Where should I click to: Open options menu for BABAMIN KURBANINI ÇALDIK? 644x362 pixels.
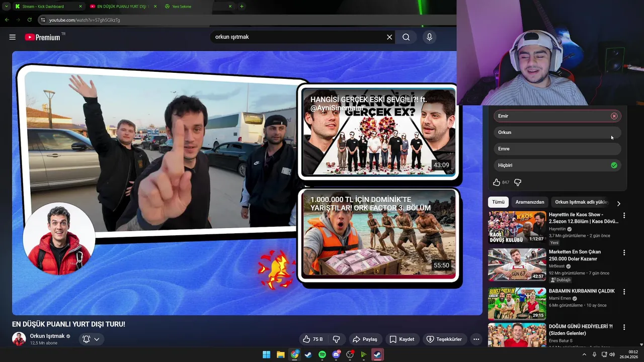click(x=624, y=292)
